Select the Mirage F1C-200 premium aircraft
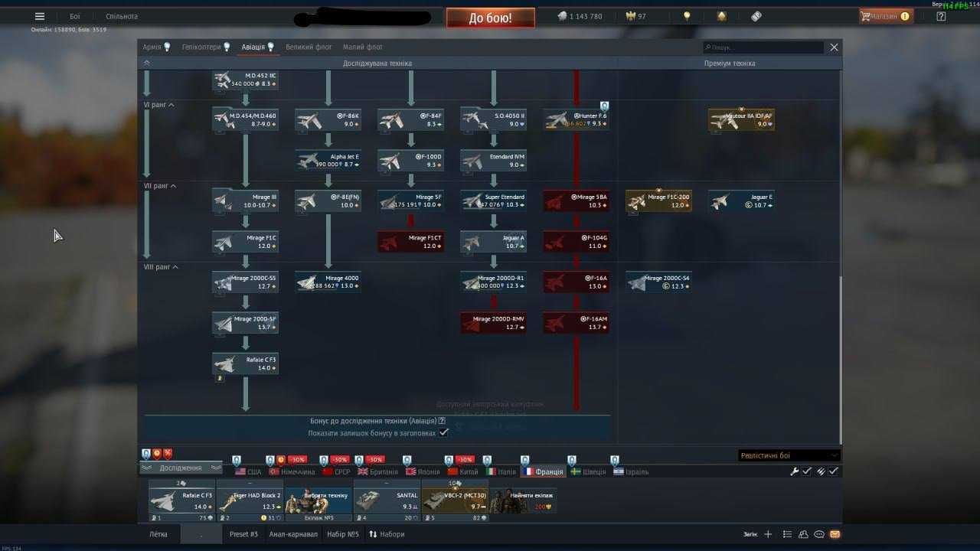 (x=658, y=201)
